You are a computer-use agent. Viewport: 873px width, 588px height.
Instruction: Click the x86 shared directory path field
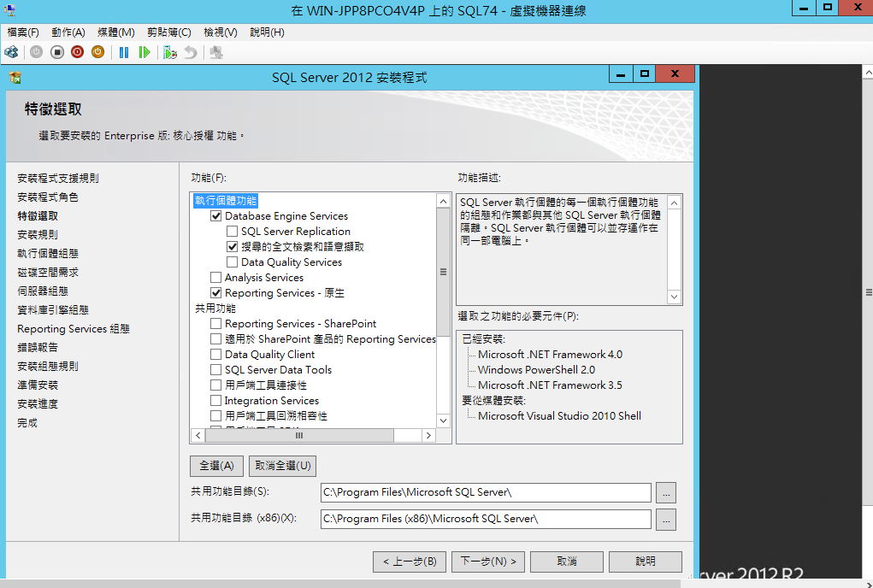pos(486,519)
